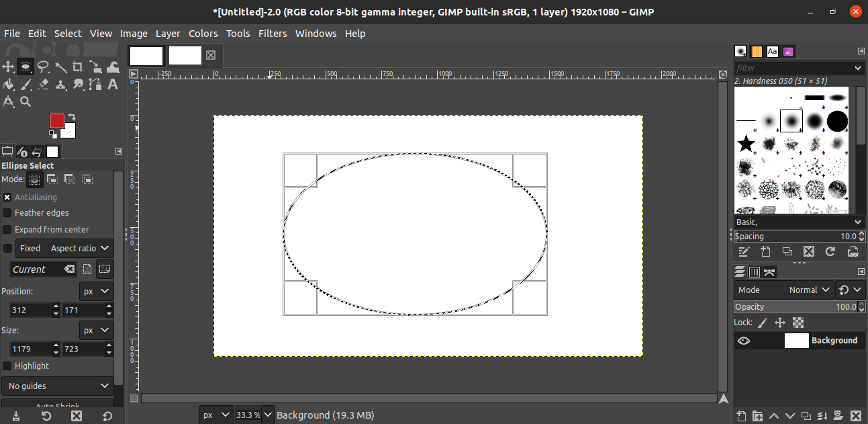Save tool preset at panel bottom
This screenshot has height=424, width=868.
pos(16,416)
